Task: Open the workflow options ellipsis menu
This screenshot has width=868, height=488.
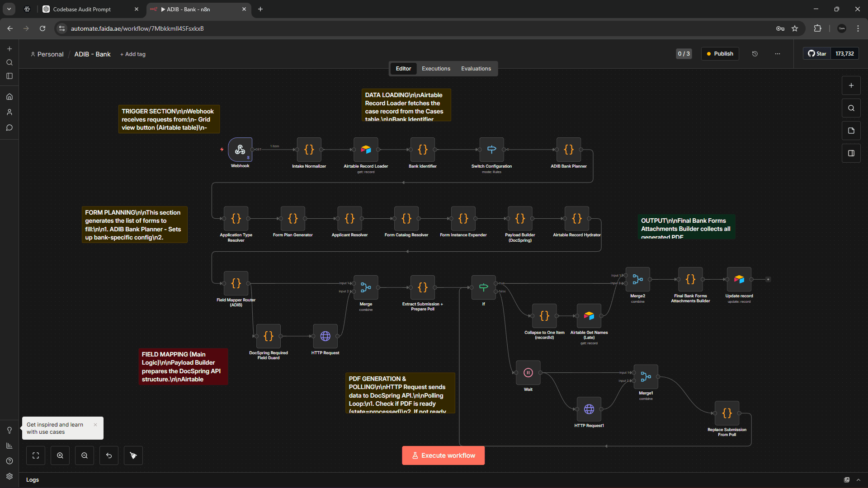Action: click(x=777, y=53)
